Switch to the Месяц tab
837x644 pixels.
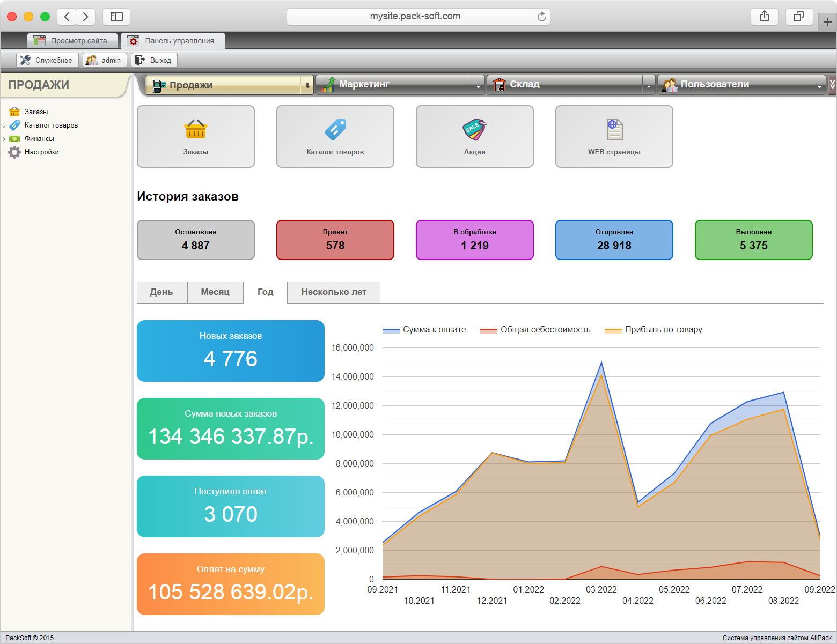[215, 292]
